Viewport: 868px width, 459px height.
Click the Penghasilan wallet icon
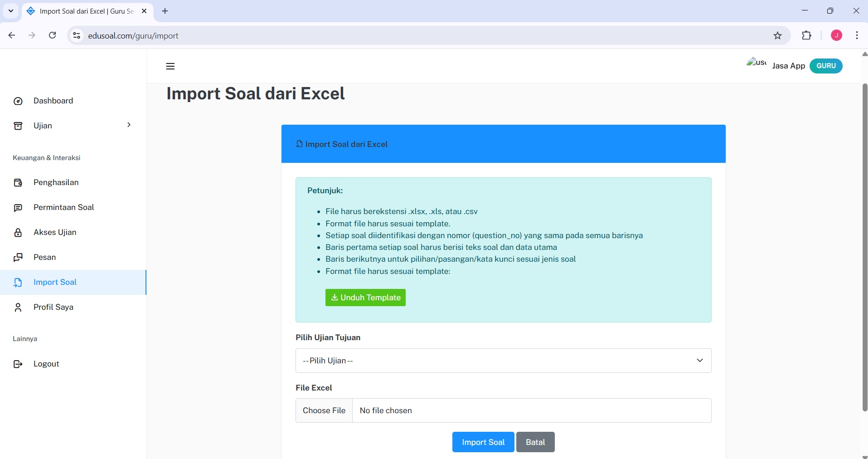[18, 183]
